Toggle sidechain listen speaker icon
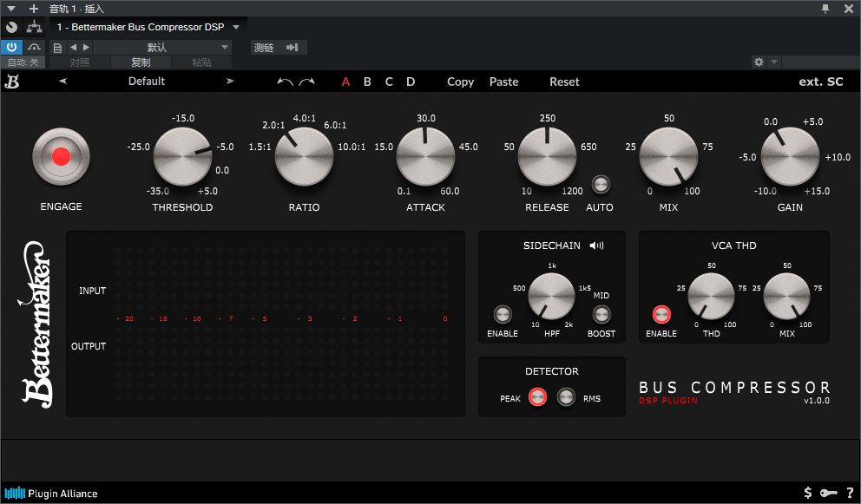 pyautogui.click(x=597, y=245)
